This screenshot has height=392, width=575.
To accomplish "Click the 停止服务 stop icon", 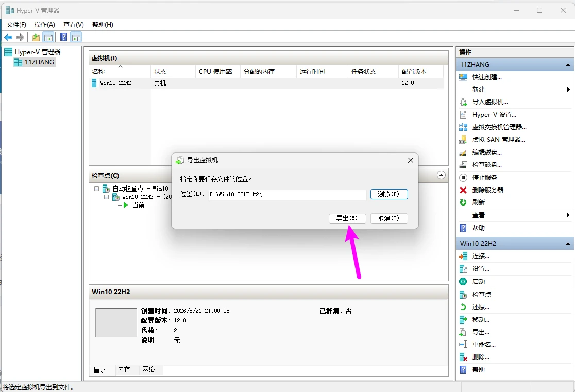I will [x=463, y=178].
